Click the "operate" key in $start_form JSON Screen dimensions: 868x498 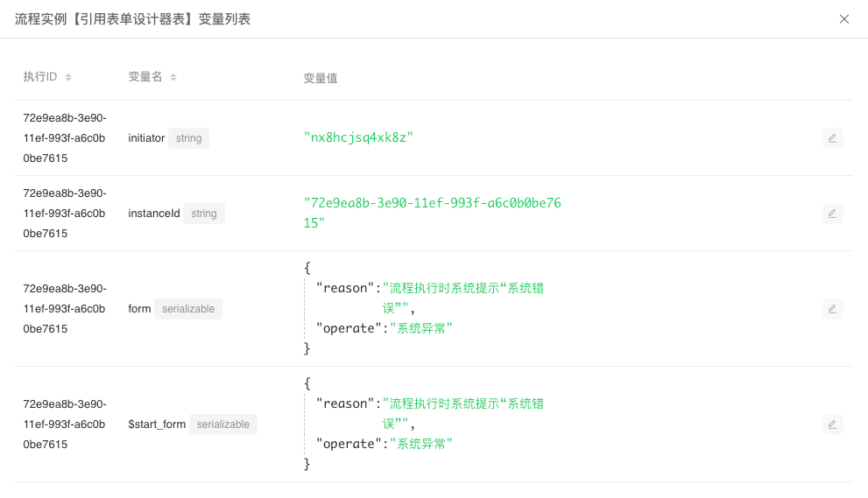tap(349, 444)
